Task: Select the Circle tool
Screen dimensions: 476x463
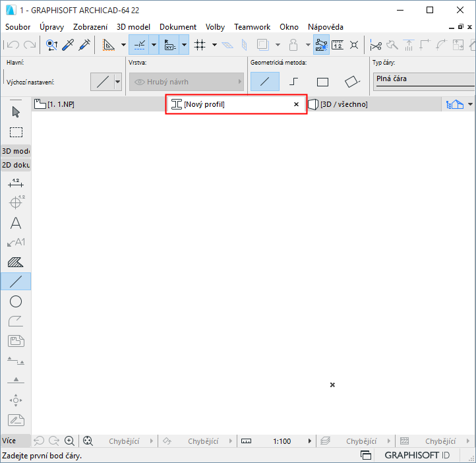Action: click(x=16, y=301)
